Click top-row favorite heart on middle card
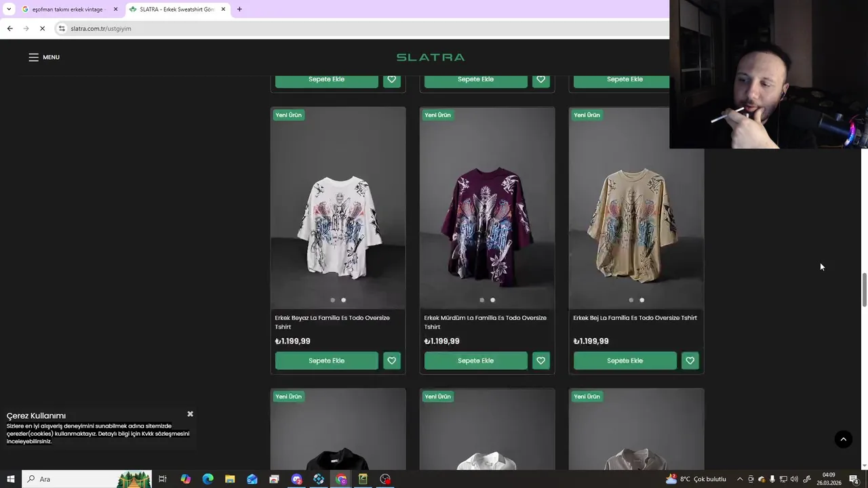Image resolution: width=868 pixels, height=488 pixels. click(540, 79)
